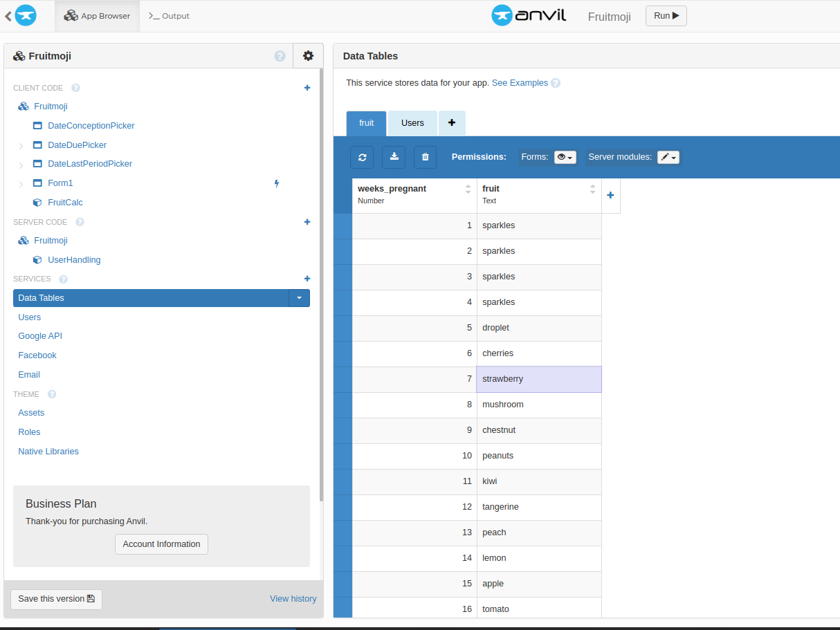The image size is (840, 630).
Task: Open the Data Tables service dropdown arrow
Action: tap(299, 298)
